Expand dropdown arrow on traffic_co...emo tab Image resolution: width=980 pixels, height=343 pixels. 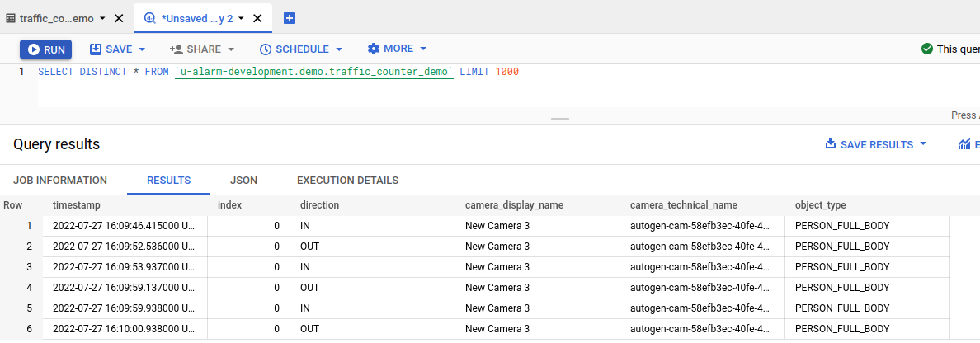[x=102, y=18]
